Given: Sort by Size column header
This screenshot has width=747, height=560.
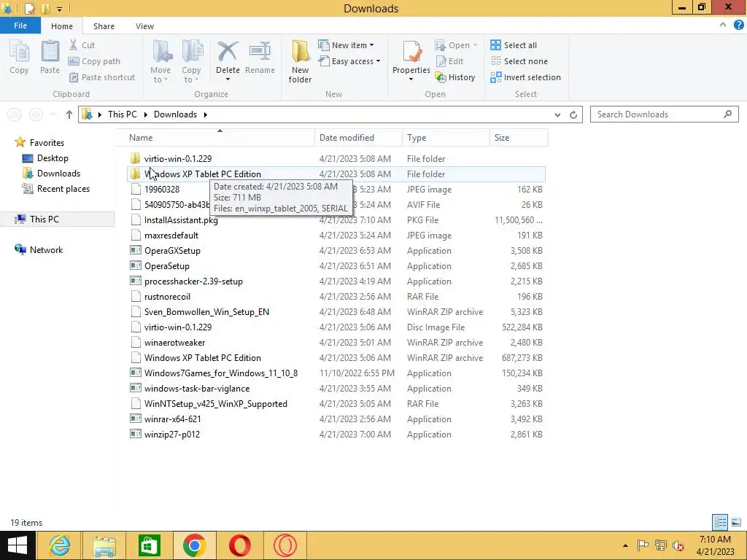Looking at the screenshot, I should coord(519,138).
